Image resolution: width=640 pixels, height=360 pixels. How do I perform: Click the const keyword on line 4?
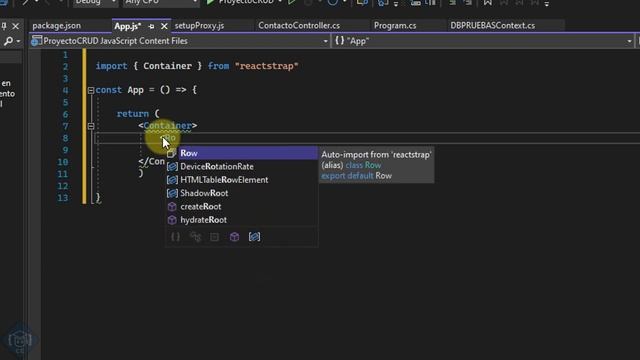tap(109, 90)
